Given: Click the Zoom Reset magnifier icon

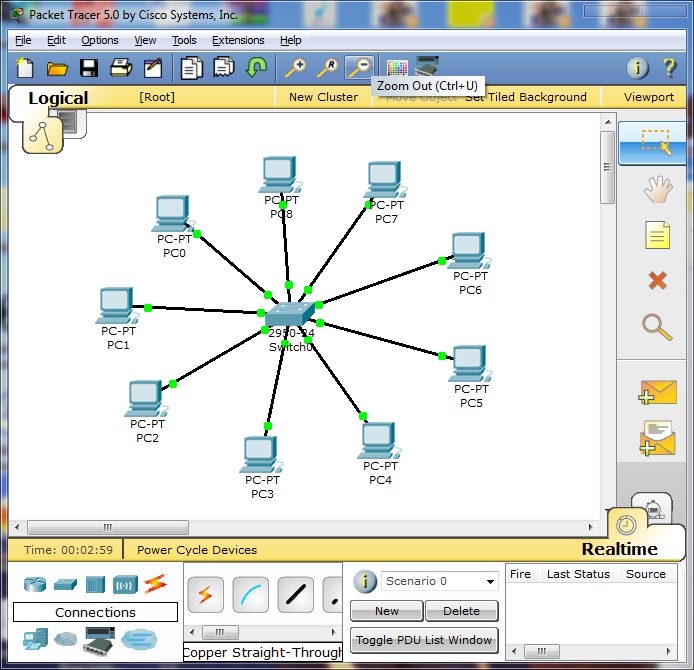Looking at the screenshot, I should tap(328, 68).
